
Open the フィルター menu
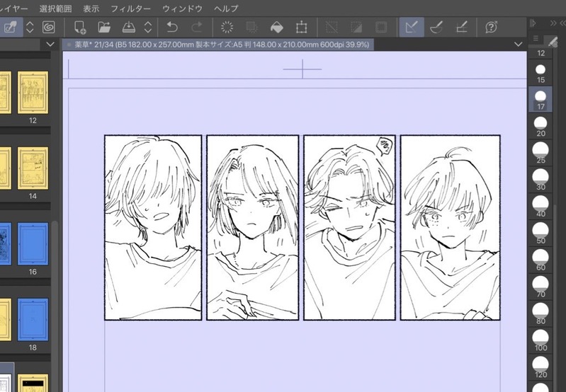point(130,8)
